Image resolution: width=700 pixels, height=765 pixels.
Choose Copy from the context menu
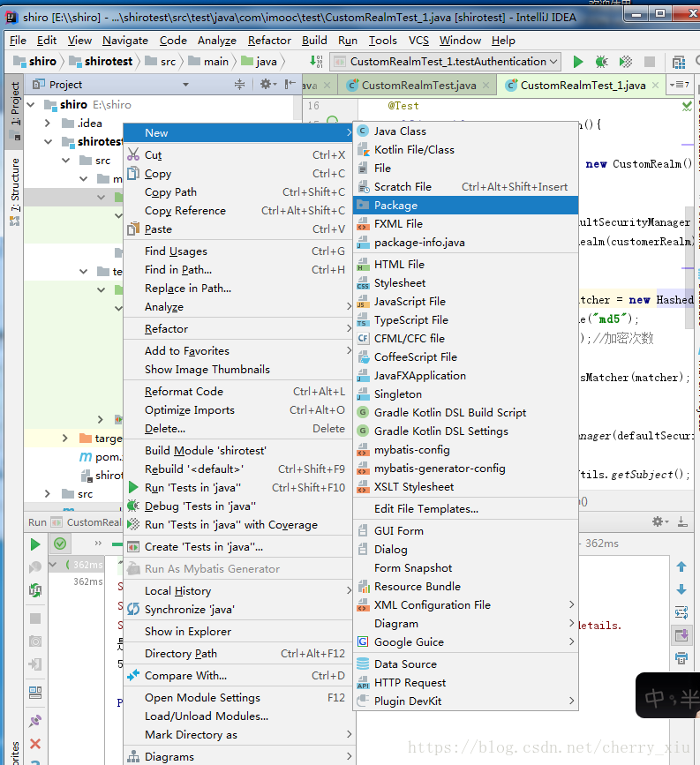[x=237, y=174]
